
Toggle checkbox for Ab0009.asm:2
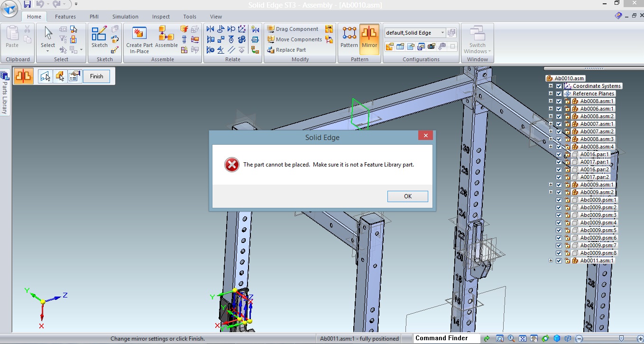tap(559, 192)
